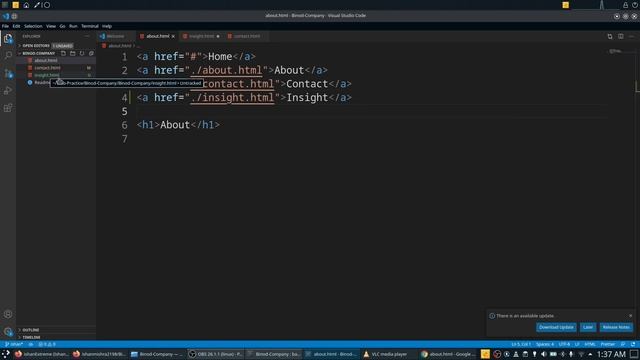This screenshot has height=360, width=640.
Task: Open the Source Control view
Action: tap(8, 73)
